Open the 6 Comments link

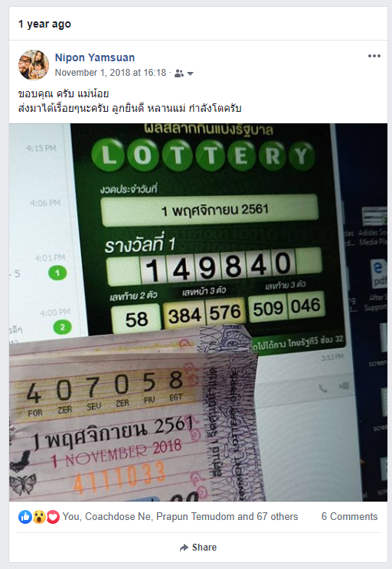coord(349,516)
